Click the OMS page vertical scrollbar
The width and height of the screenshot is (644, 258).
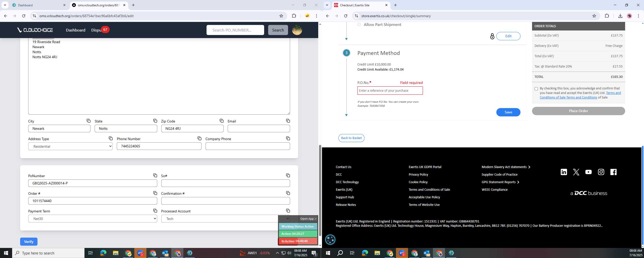pyautogui.click(x=320, y=190)
